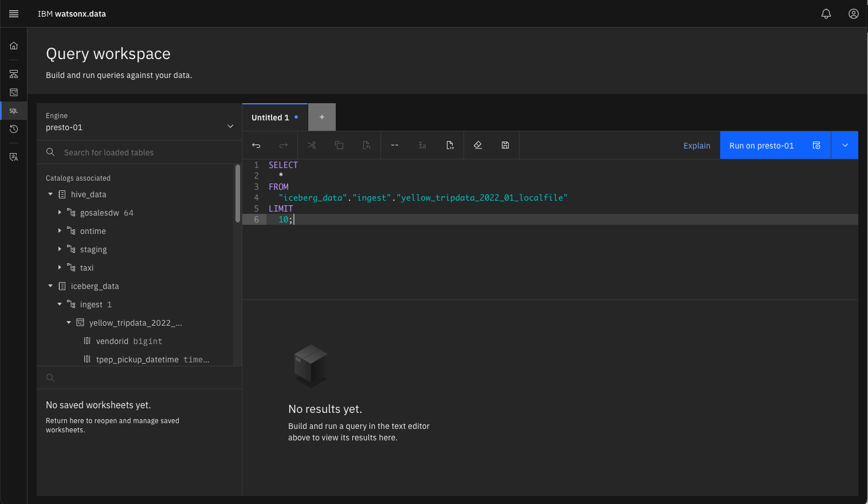Click the code file icon in toolbar
This screenshot has width=868, height=504.
[x=450, y=145]
